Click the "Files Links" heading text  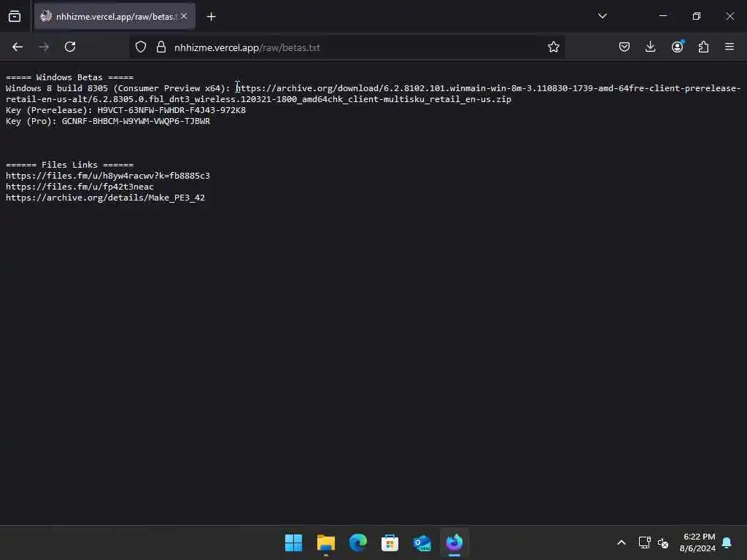[69, 165]
